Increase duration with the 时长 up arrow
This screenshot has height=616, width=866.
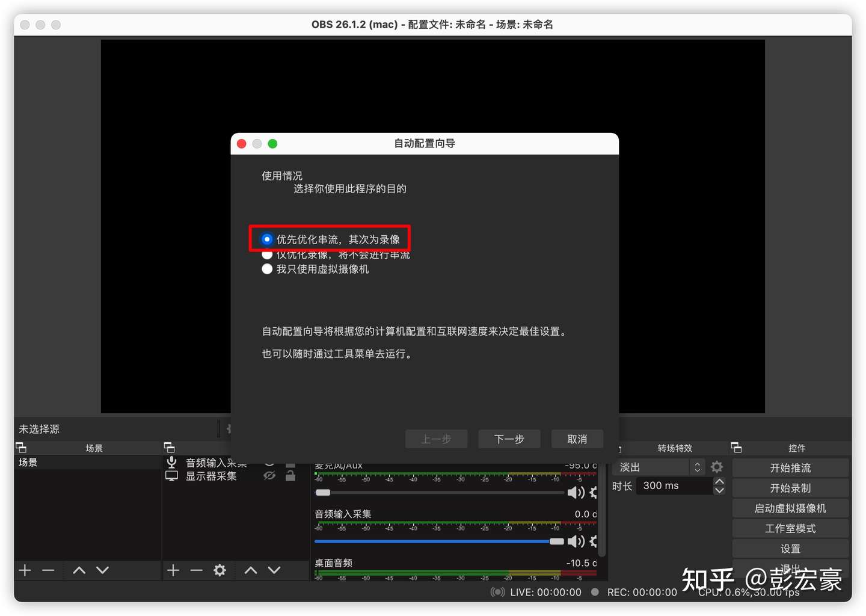click(x=719, y=481)
